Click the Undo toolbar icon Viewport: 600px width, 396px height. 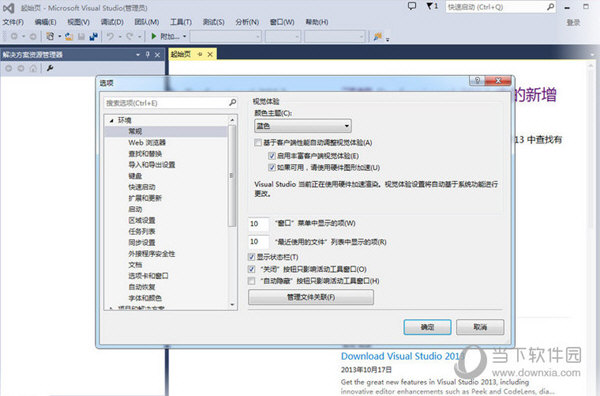(x=110, y=36)
